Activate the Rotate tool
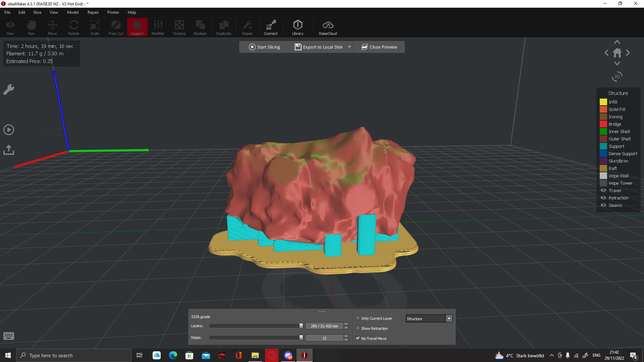Image resolution: width=644 pixels, height=362 pixels. [73, 27]
